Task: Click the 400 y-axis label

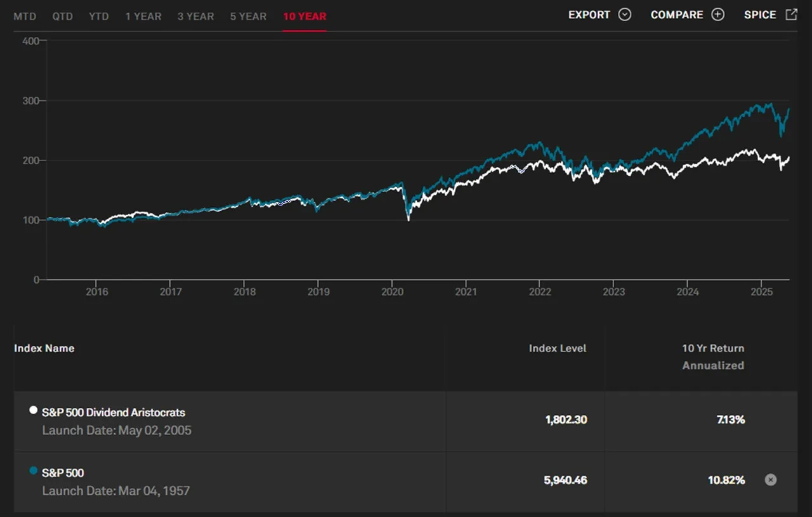Action: [30, 41]
